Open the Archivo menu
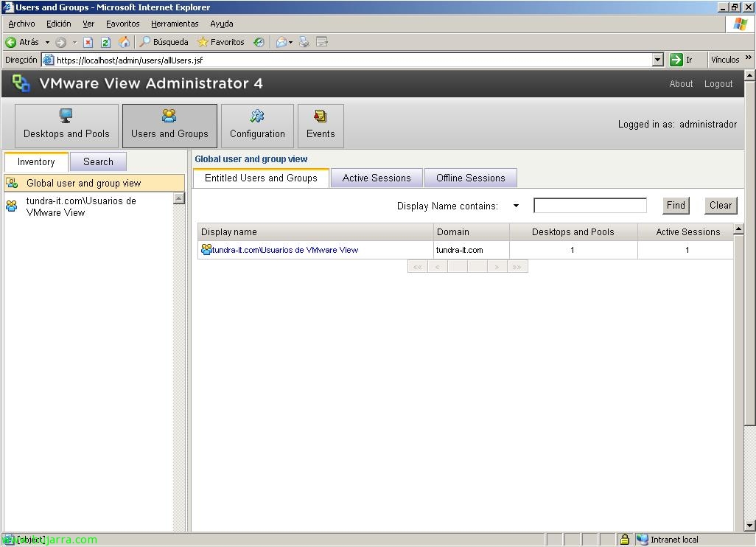Image resolution: width=756 pixels, height=547 pixels. [21, 24]
